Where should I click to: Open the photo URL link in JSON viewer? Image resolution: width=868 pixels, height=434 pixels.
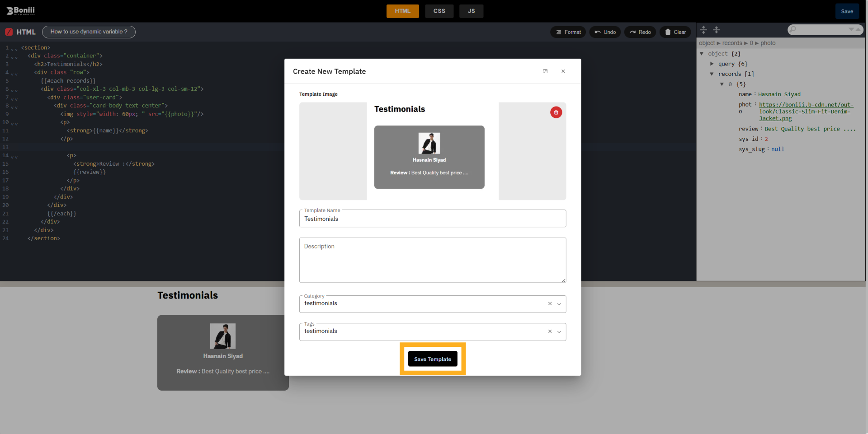pos(806,112)
